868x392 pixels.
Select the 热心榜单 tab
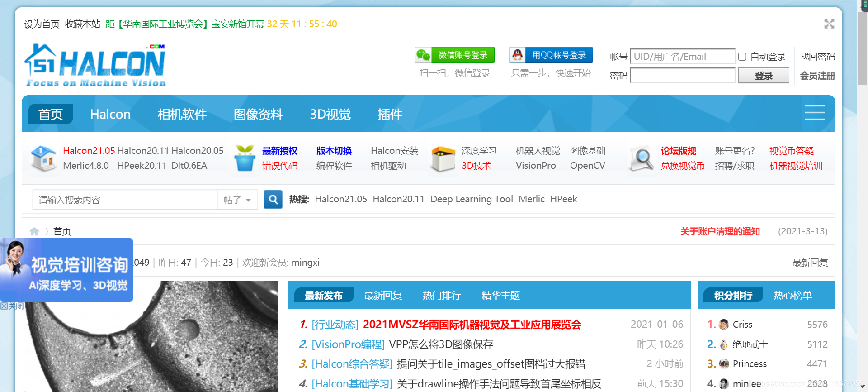click(793, 296)
